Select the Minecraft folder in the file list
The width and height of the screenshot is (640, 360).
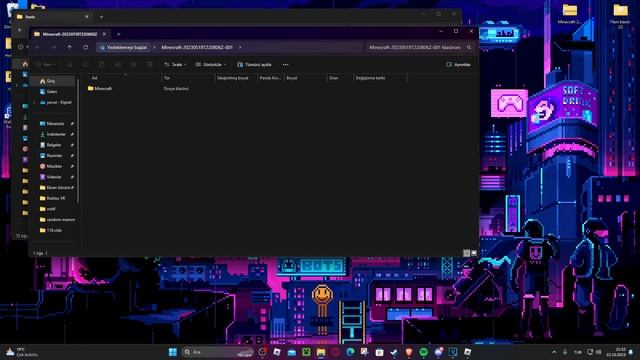(x=100, y=88)
